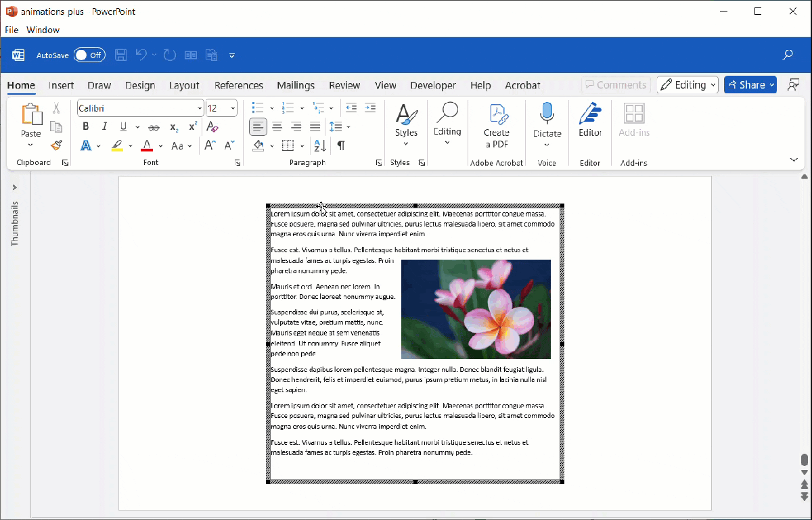Sort text with the A-Z icon
Screen dimensions: 812x520
click(320, 145)
